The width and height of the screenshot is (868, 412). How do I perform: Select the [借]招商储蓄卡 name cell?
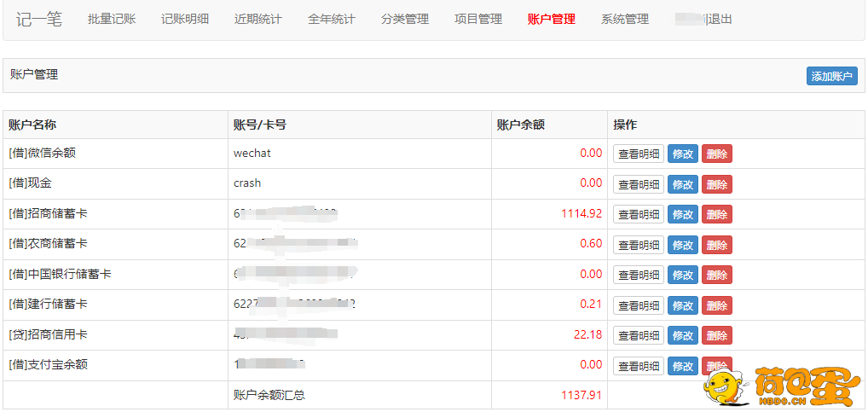[115, 214]
